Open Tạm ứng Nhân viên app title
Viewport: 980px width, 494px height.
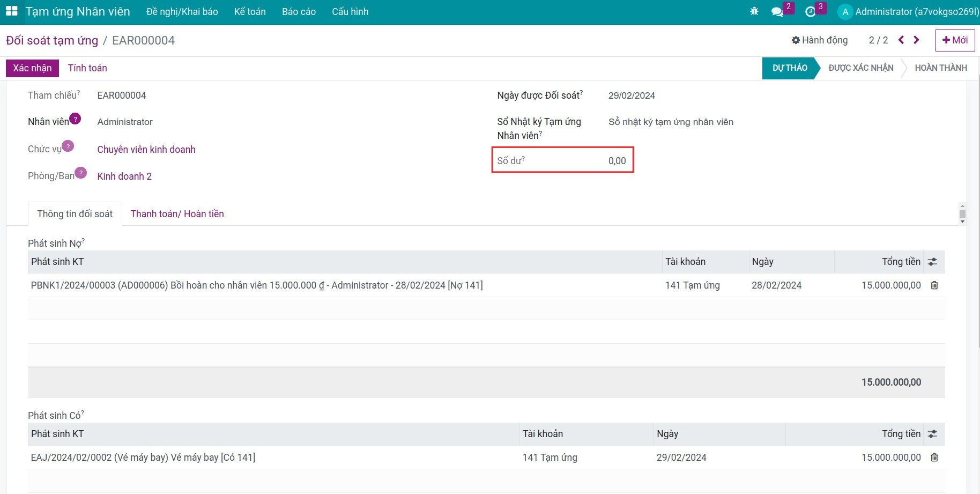[x=78, y=12]
